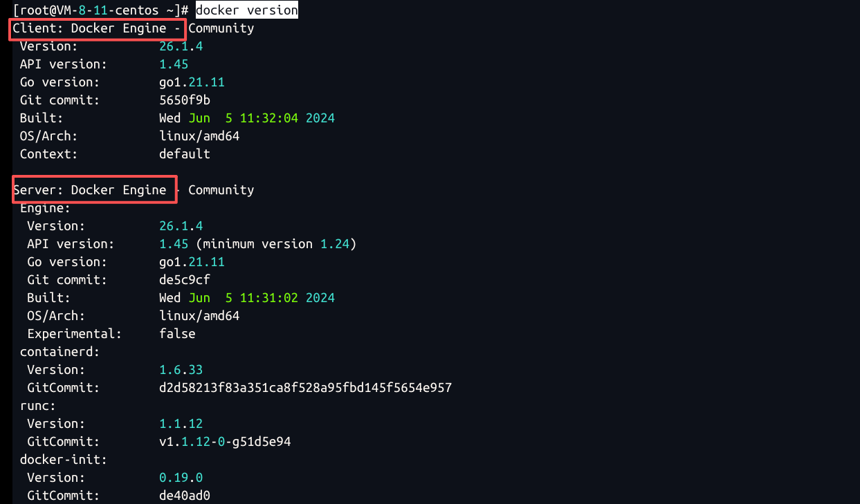Click Context value 'default'
Image resolution: width=860 pixels, height=504 pixels.
[x=185, y=154]
